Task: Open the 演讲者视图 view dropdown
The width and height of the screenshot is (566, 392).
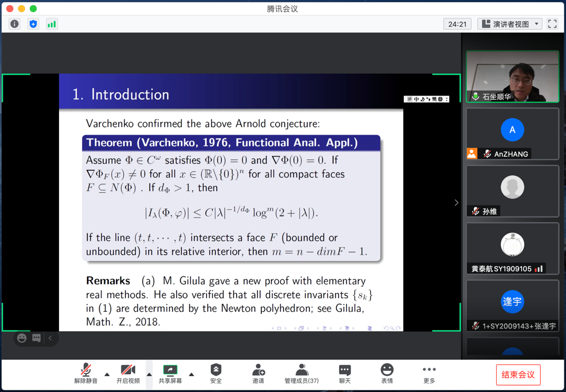Action: click(510, 24)
